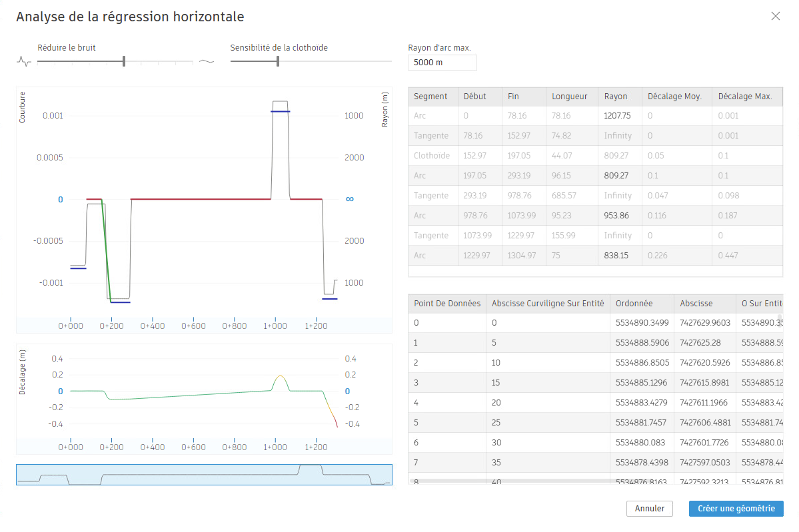Click the Sensibilité de la clothoïde slider handle
The width and height of the screenshot is (799, 532).
click(278, 62)
